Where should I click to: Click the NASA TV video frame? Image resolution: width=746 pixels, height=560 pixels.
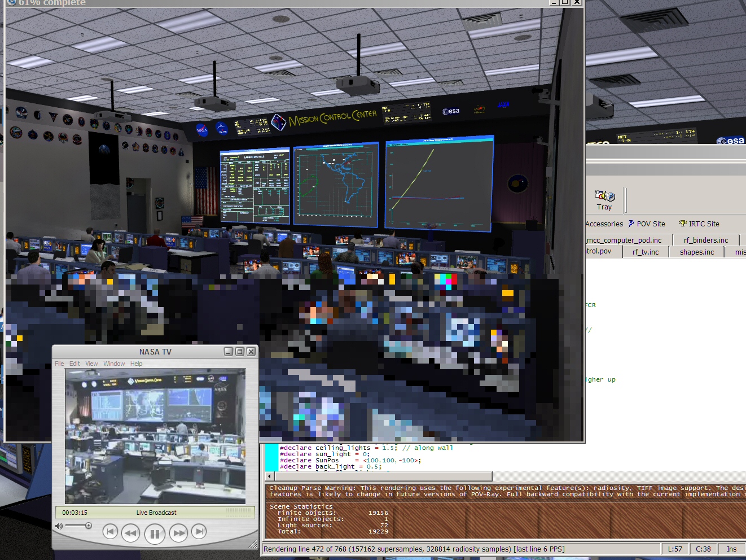pyautogui.click(x=155, y=436)
